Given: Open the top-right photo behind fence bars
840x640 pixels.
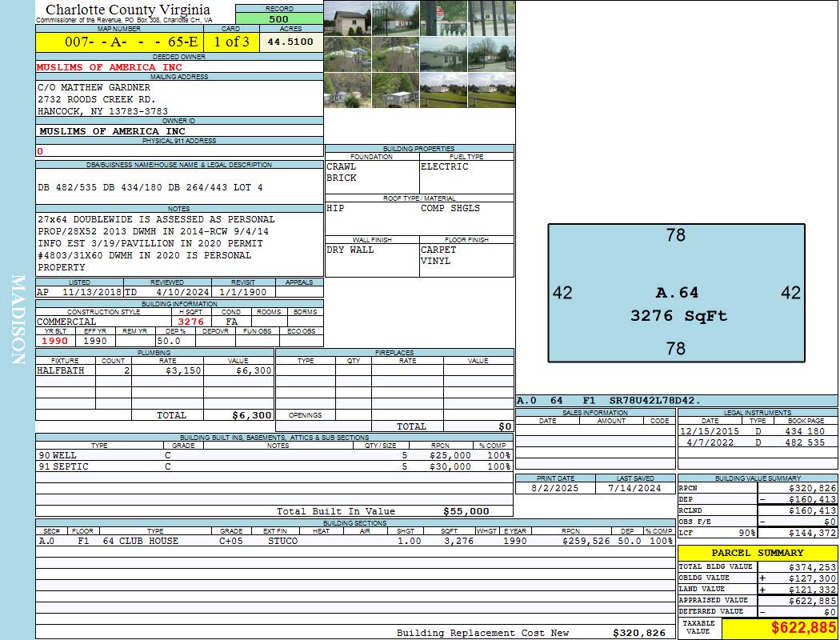Looking at the screenshot, I should 490,18.
